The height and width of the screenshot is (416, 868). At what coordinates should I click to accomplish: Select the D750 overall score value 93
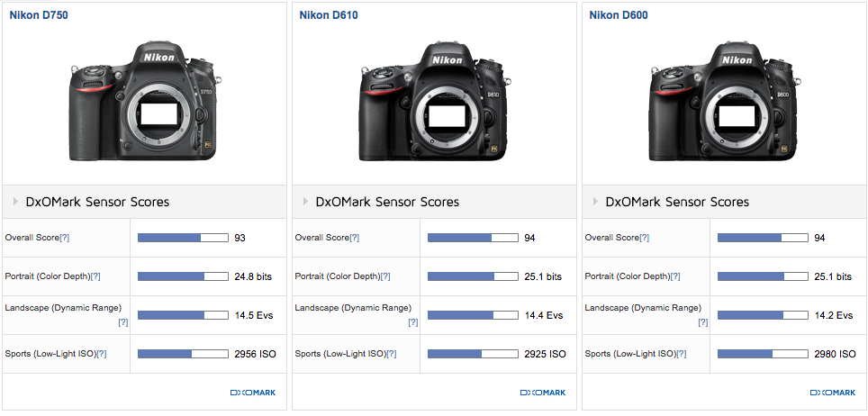point(240,238)
